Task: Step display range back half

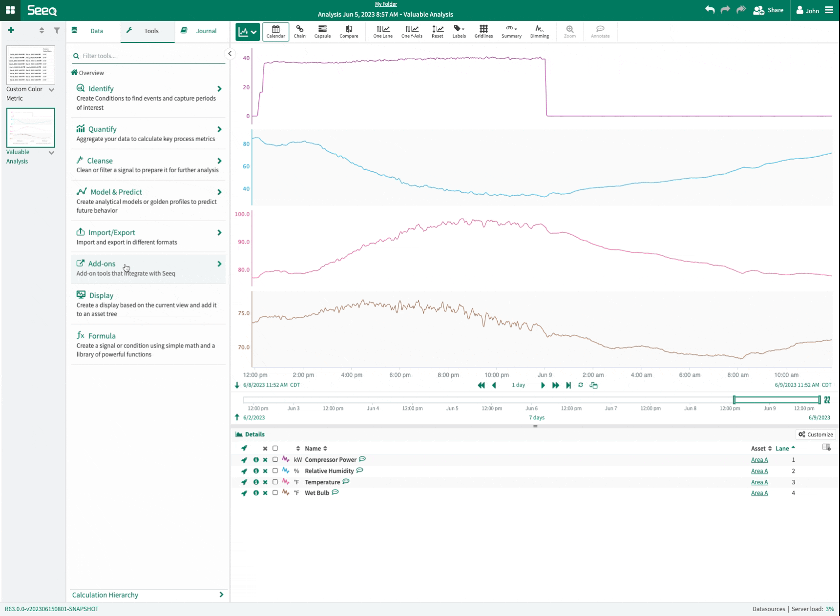Action: (x=494, y=385)
